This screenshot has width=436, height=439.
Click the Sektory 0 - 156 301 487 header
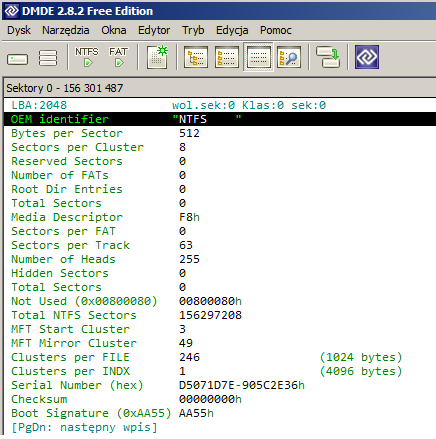click(x=65, y=88)
